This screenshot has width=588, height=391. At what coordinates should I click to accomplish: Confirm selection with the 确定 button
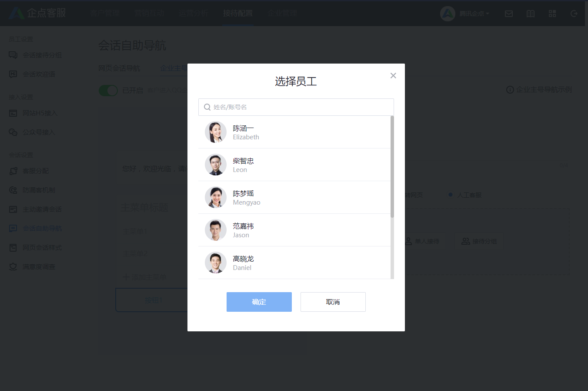pos(259,302)
